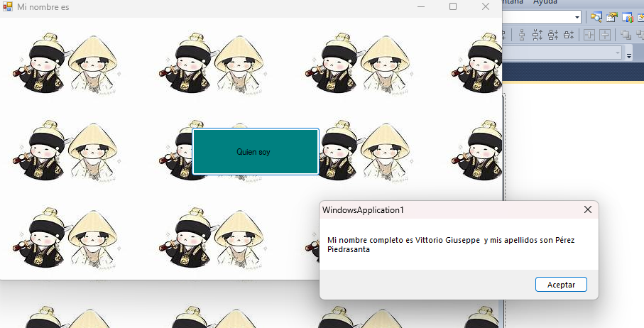
Task: Expand the greyed-out toolbar combo box
Action: coord(618,53)
